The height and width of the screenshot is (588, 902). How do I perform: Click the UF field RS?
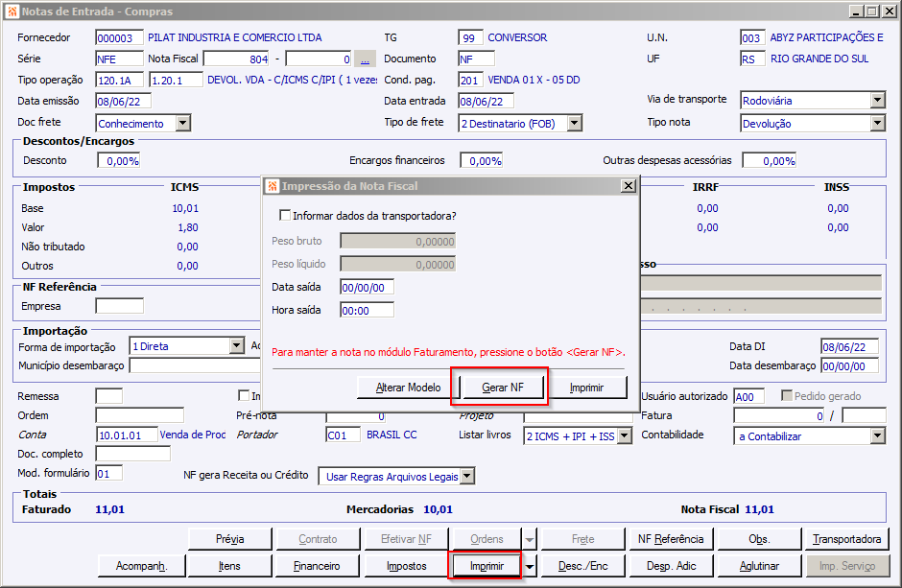[752, 59]
